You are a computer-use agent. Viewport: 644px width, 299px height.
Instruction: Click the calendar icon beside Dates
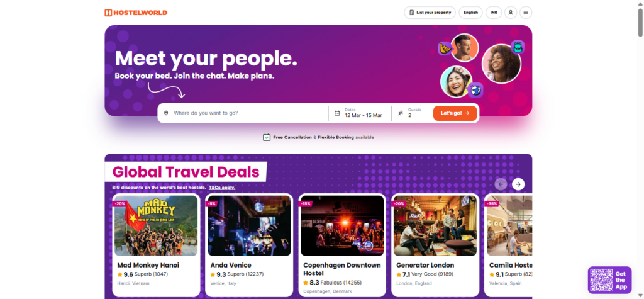[337, 113]
